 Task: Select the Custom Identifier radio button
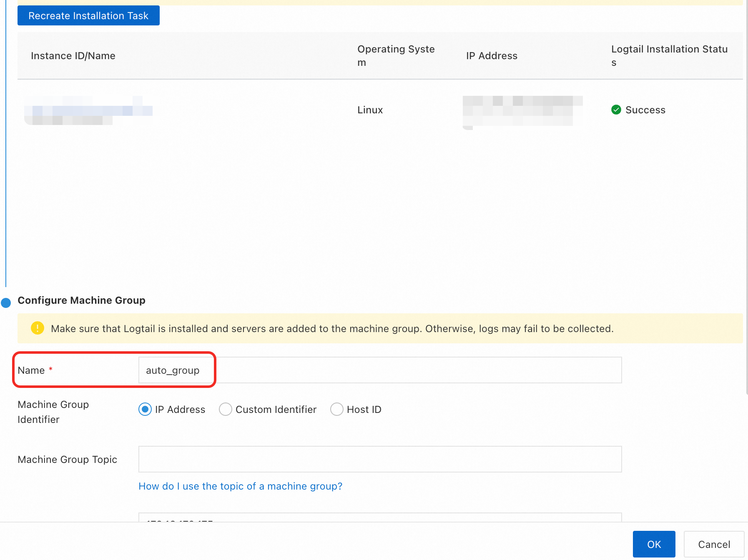point(226,410)
